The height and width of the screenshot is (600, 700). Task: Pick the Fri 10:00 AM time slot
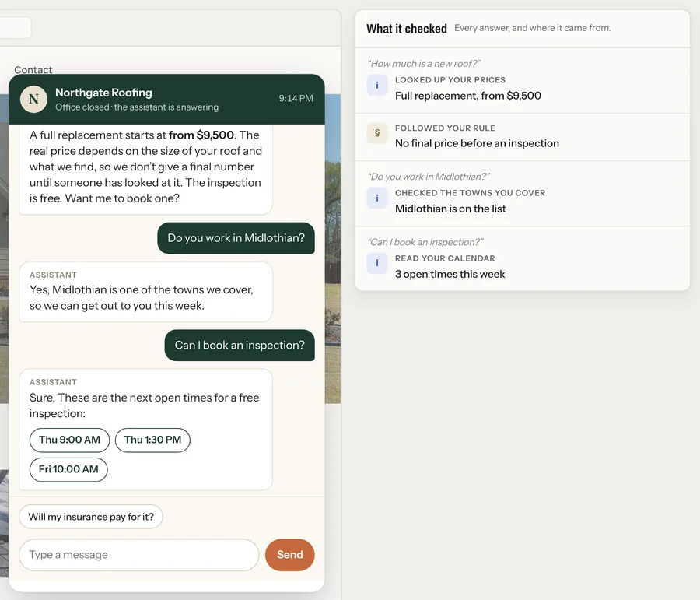pyautogui.click(x=68, y=469)
